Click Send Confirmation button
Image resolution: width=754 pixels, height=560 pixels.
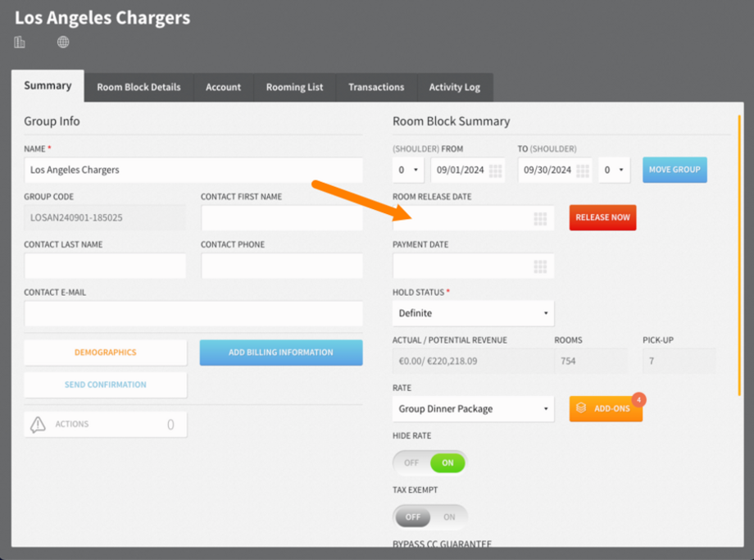coord(105,385)
